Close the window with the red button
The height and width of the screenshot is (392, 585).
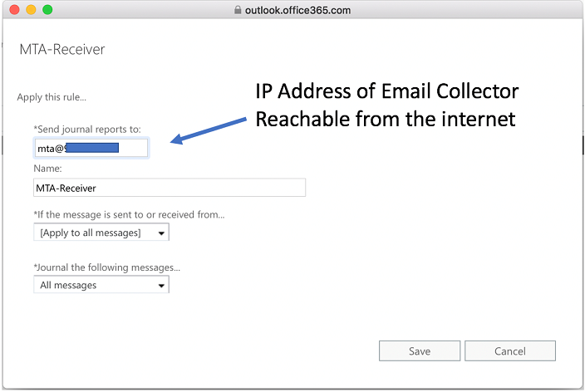tap(14, 10)
